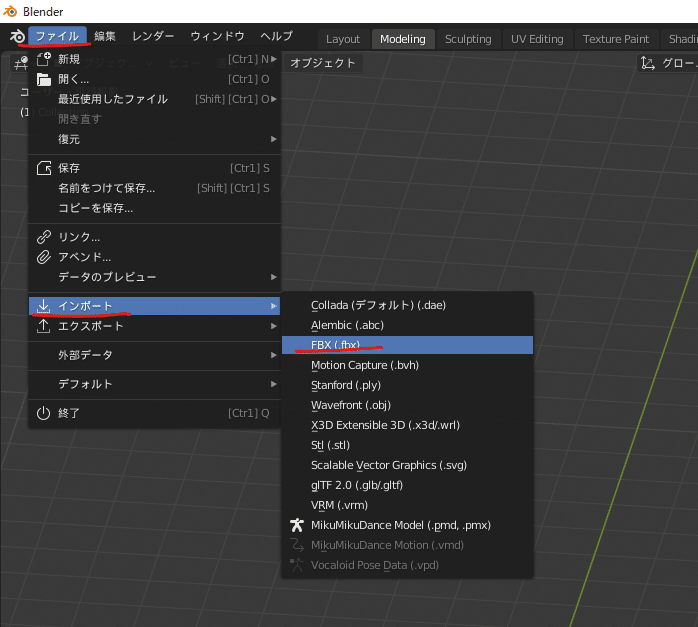Click the [Ctrl] S shortcut text
The height and width of the screenshot is (627, 698).
point(250,168)
